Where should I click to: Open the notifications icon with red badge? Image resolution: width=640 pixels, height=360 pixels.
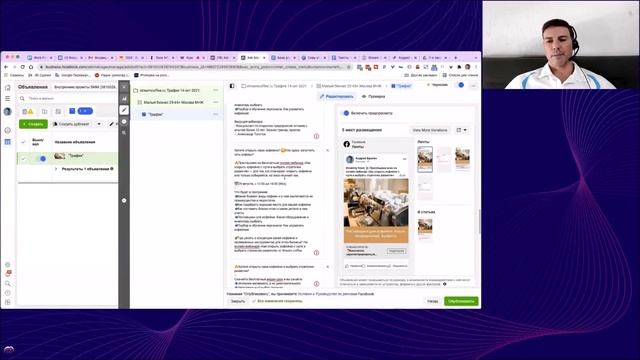tap(8, 273)
